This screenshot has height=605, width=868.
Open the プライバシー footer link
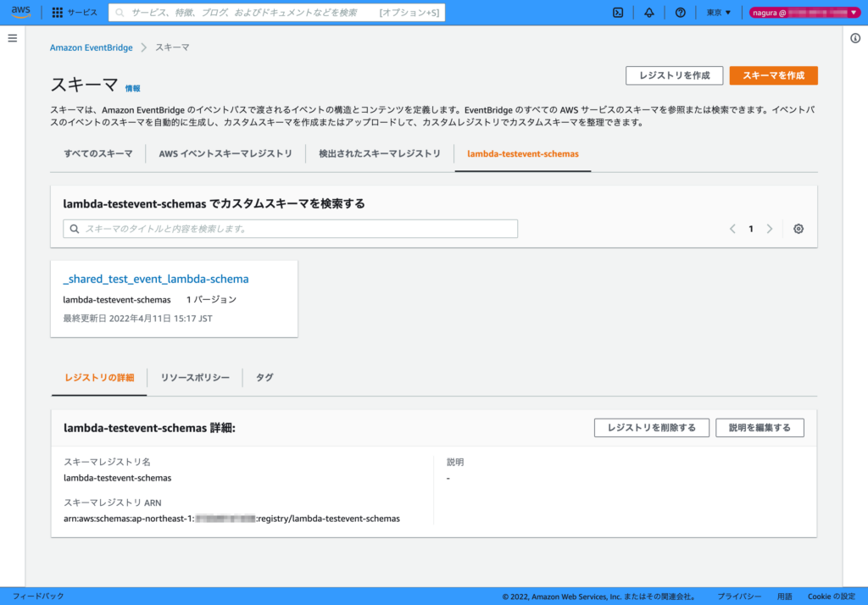739,597
